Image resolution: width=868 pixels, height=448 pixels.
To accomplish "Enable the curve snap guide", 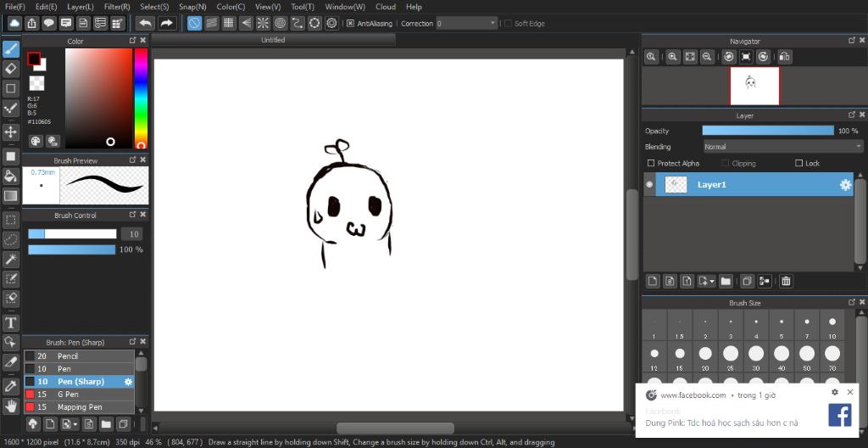I will pyautogui.click(x=298, y=23).
